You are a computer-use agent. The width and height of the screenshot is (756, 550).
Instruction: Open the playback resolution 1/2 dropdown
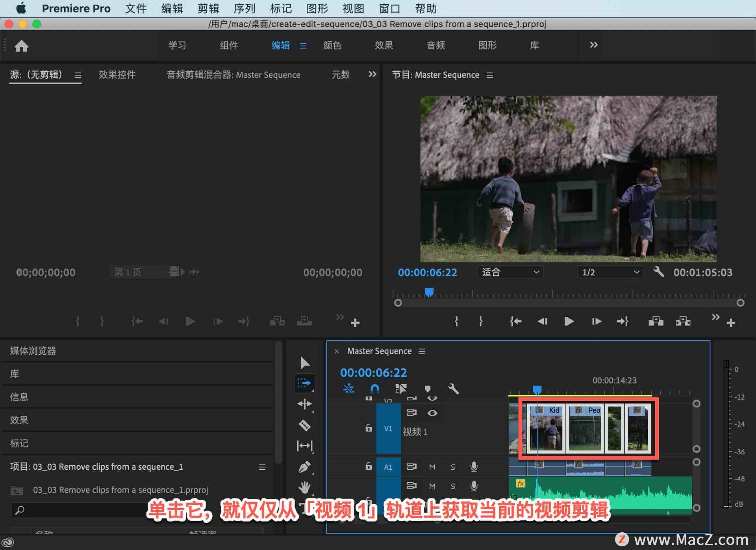point(610,272)
